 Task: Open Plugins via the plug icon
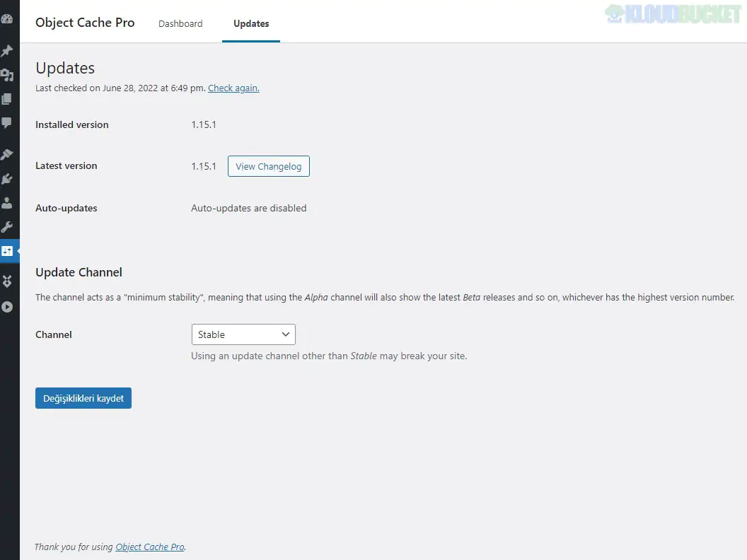coord(6,179)
